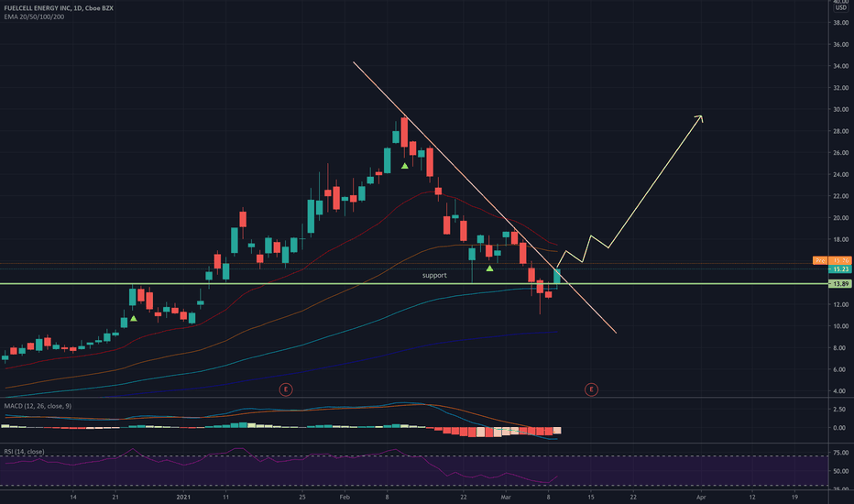Click the earnings E marker near March 15
Viewport: 854px width, 504px height.
(591, 389)
